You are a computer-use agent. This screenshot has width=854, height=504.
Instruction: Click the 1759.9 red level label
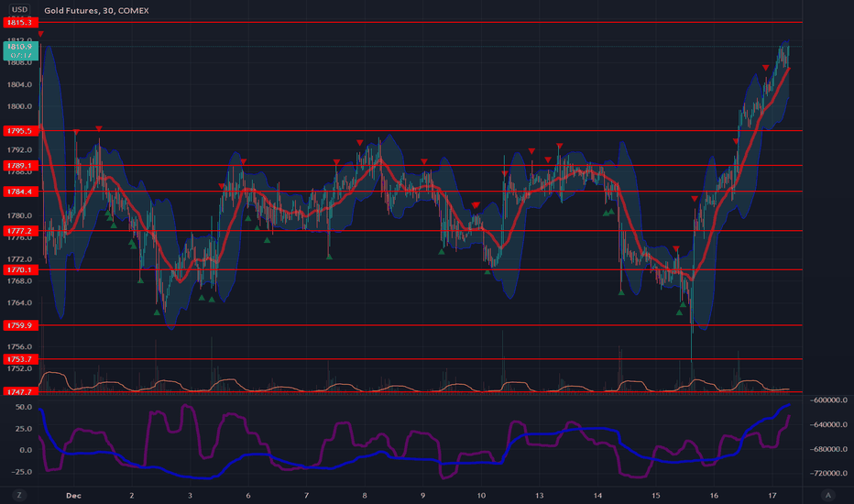pyautogui.click(x=21, y=325)
